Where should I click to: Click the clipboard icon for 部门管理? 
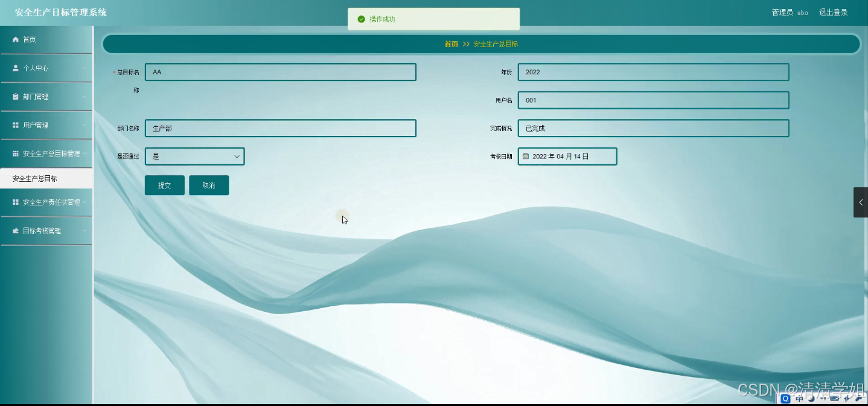[16, 97]
